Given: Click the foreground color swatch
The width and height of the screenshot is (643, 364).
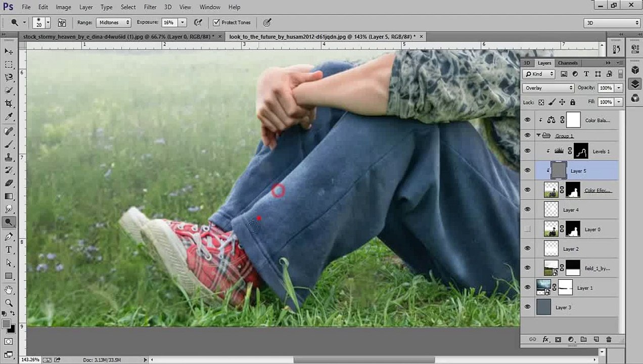Looking at the screenshot, I should coord(6,324).
